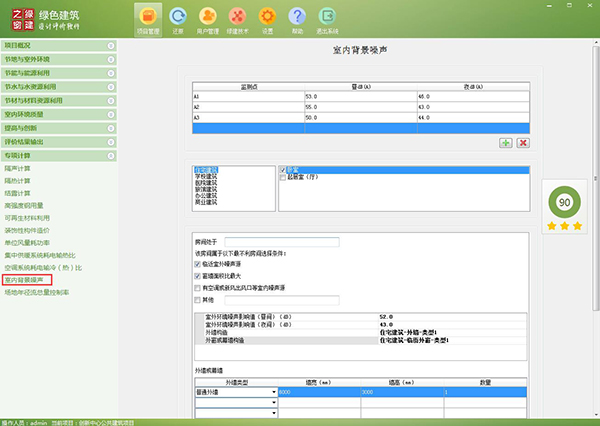Click the 还原 restore icon
The width and height of the screenshot is (600, 426).
click(178, 18)
